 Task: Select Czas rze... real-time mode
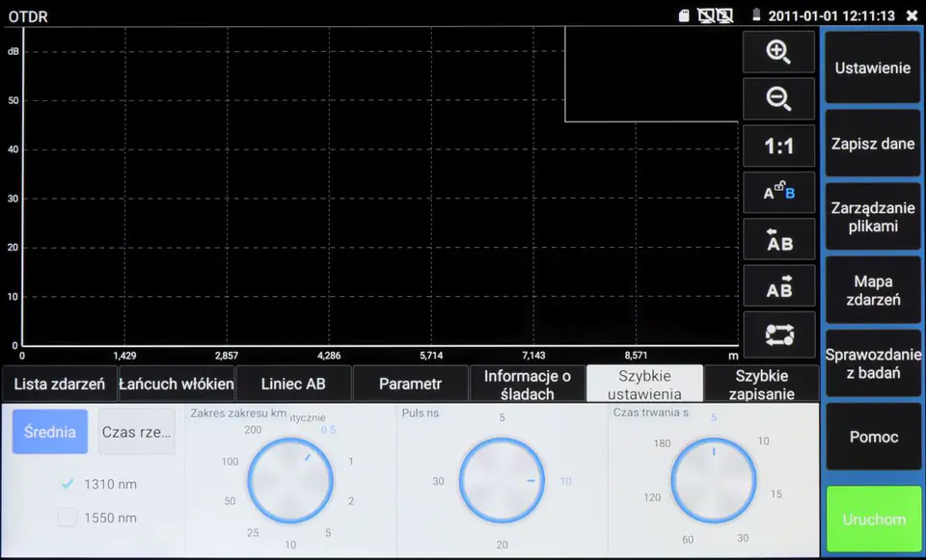(136, 432)
